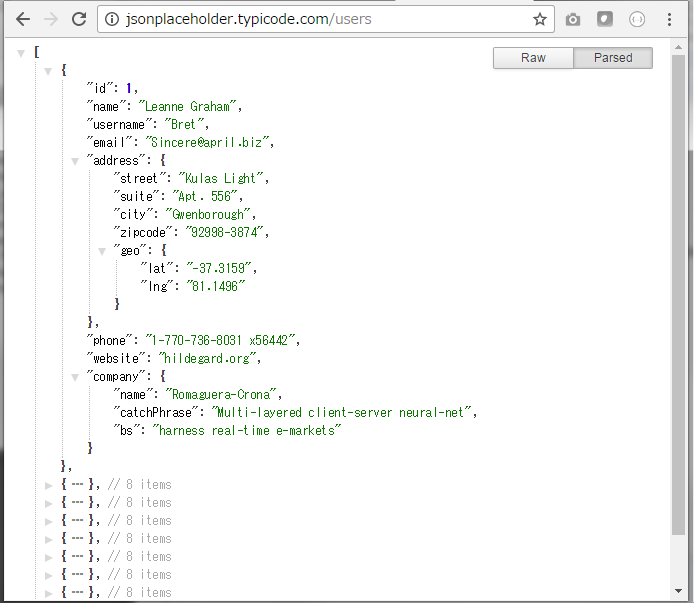Collapse the "address" object
This screenshot has height=603, width=694.
click(75, 161)
